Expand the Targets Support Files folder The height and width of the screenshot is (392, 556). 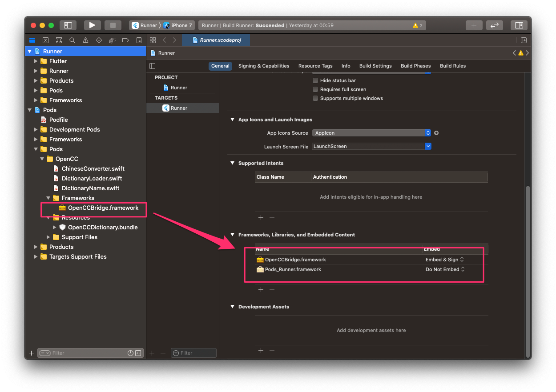(x=36, y=256)
